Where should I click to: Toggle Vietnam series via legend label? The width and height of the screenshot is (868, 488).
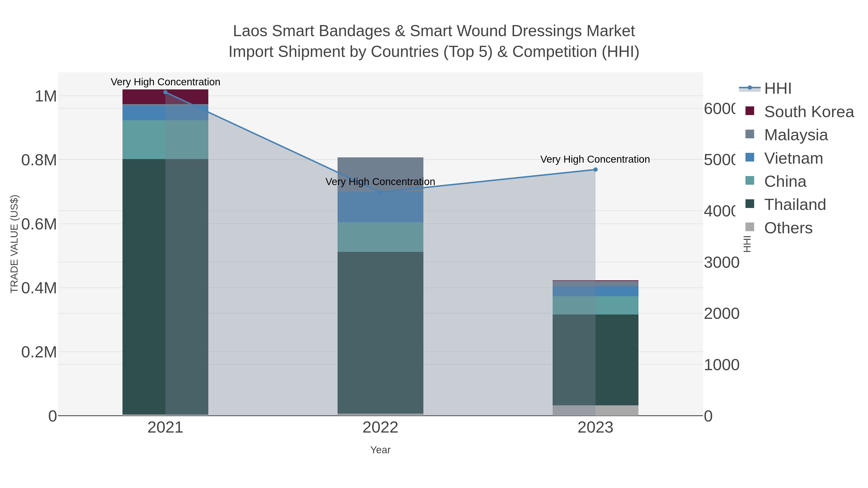[793, 158]
